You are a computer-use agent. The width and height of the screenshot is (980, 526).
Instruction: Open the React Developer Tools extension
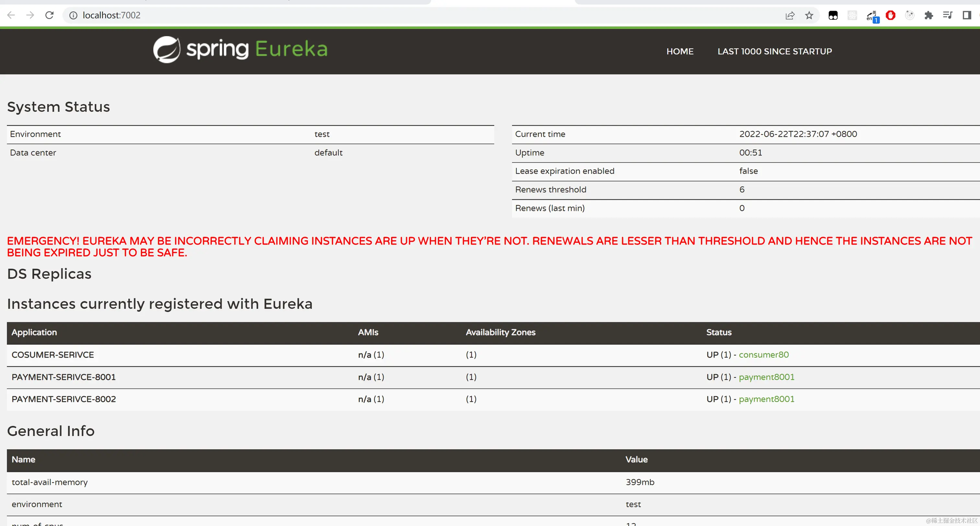[852, 15]
